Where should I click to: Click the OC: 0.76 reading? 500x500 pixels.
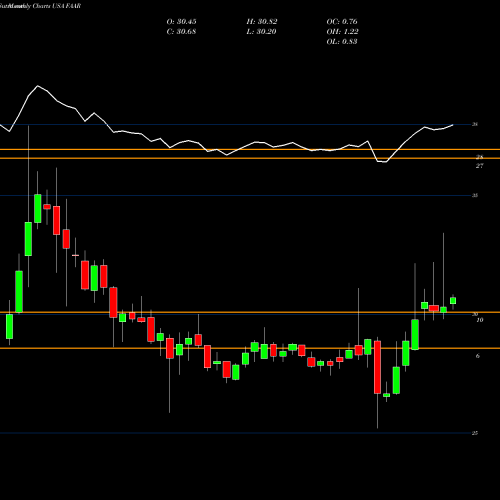(342, 22)
